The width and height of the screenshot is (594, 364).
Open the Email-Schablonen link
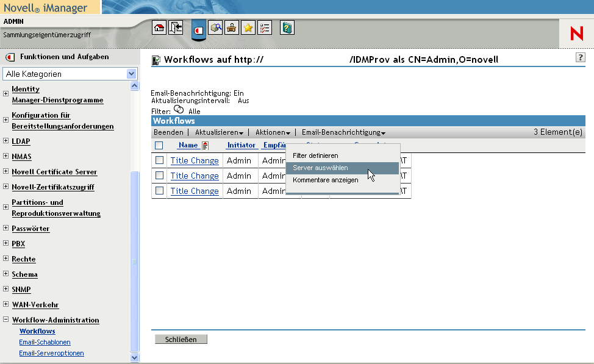point(45,342)
